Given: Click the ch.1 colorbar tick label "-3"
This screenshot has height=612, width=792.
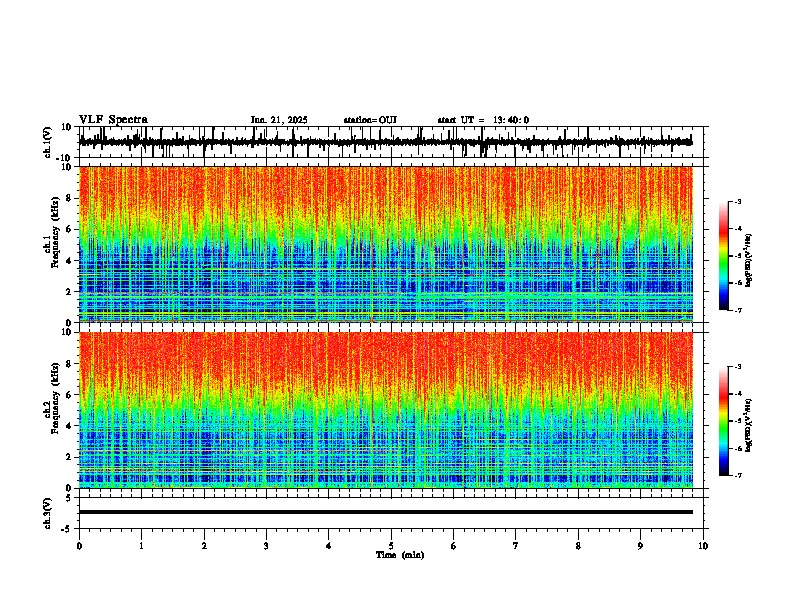Looking at the screenshot, I should [737, 202].
